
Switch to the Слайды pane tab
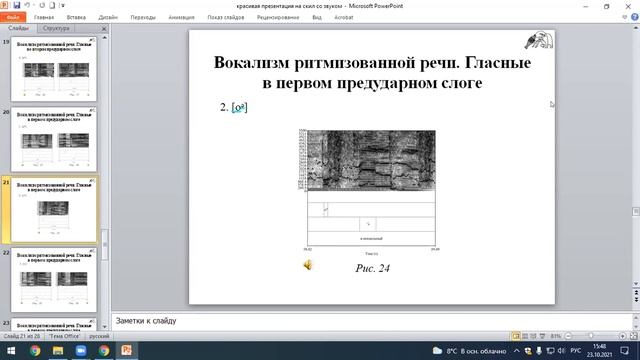click(18, 28)
